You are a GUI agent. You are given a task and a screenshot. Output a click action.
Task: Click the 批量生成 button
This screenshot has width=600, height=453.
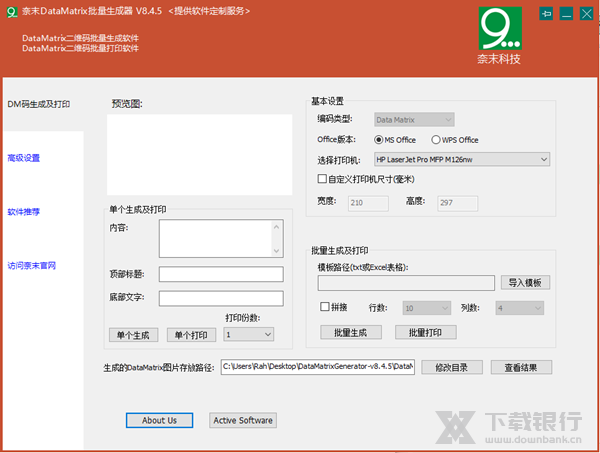pyautogui.click(x=351, y=332)
